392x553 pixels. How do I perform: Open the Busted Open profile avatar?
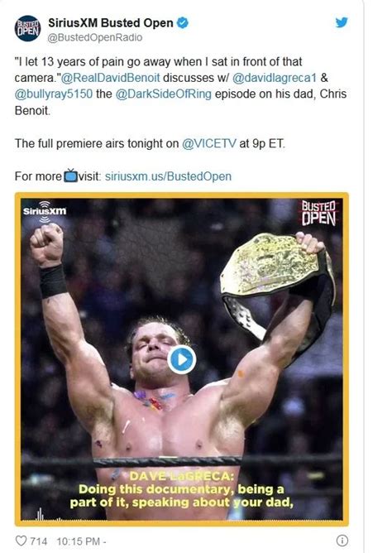coord(27,28)
